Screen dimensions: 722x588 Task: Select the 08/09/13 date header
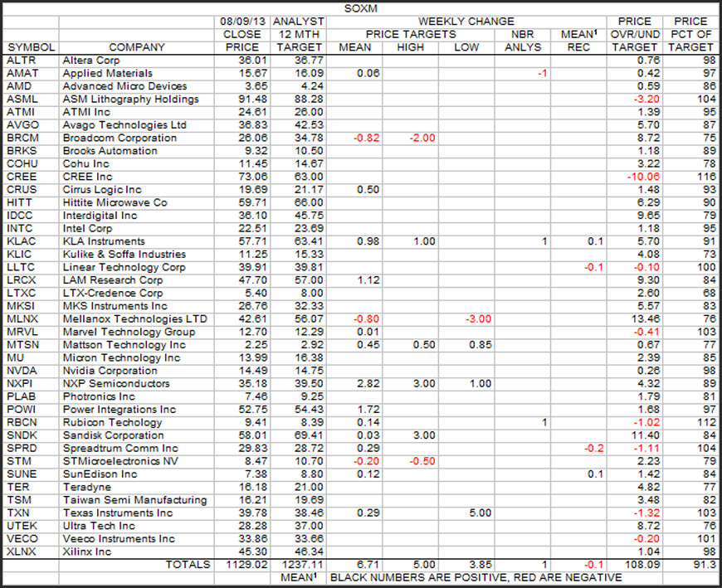tap(242, 22)
